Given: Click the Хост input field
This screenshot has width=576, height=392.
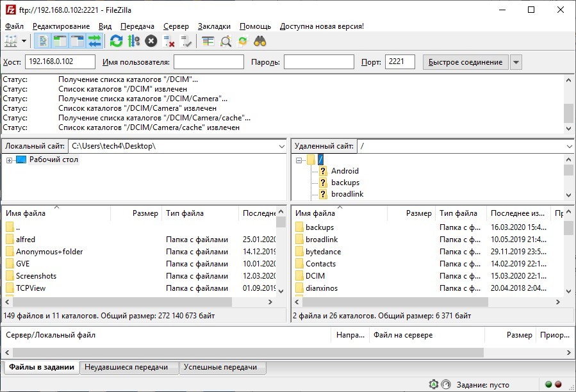Looking at the screenshot, I should tap(60, 61).
